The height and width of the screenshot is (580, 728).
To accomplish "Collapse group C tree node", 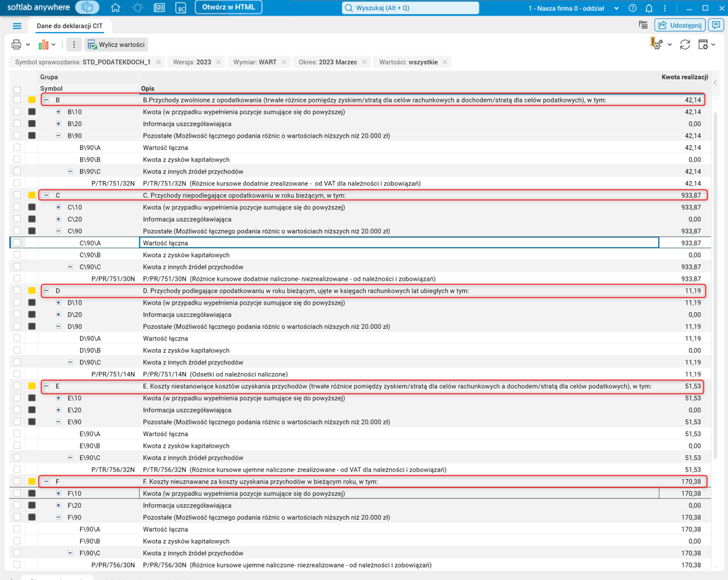I will pos(46,195).
